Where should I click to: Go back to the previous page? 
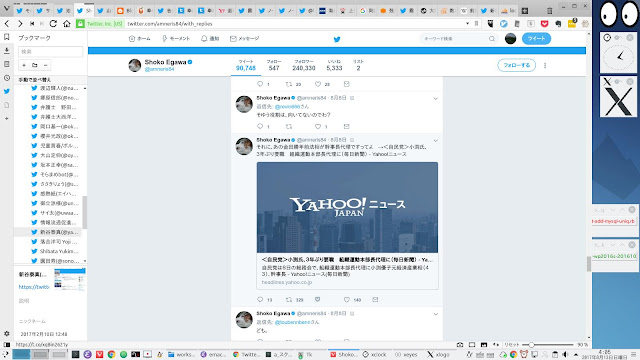pyautogui.click(x=7, y=24)
